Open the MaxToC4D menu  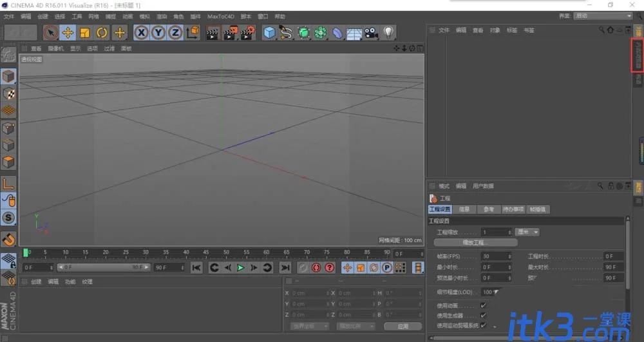point(220,16)
